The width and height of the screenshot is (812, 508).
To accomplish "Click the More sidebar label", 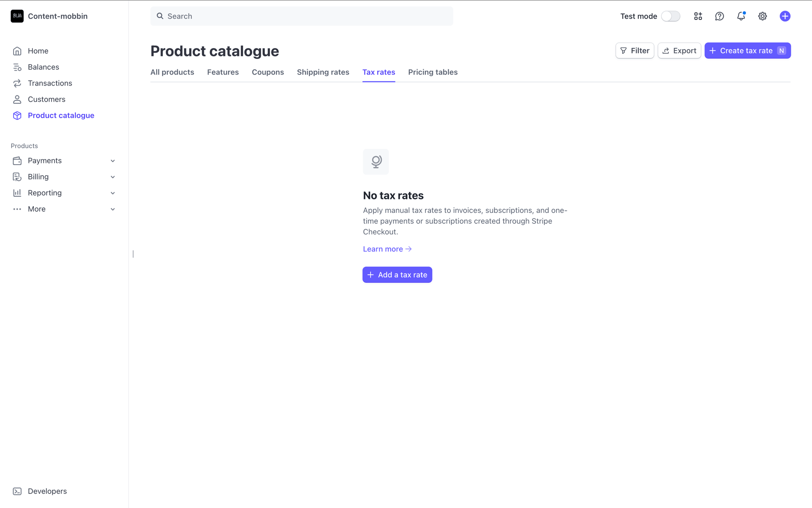I will [37, 209].
